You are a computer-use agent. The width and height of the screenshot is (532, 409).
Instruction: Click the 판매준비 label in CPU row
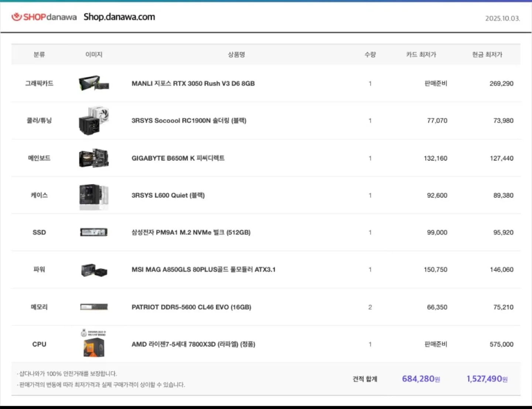coord(436,344)
